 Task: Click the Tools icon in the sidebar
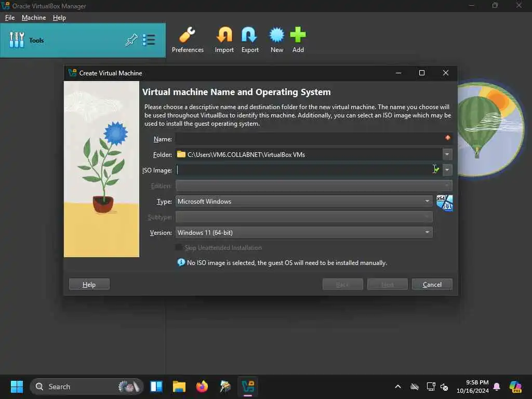point(17,40)
